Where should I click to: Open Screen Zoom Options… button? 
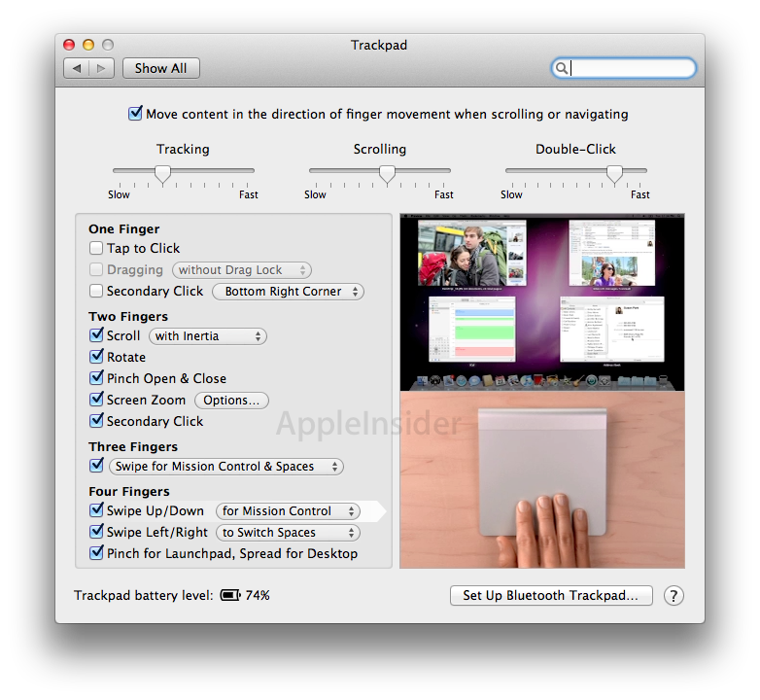(x=231, y=401)
